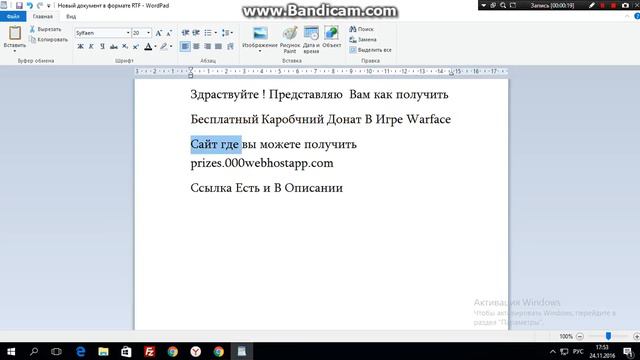Toggle superscript formatting
Screen dimensions: 640x360
click(x=136, y=47)
